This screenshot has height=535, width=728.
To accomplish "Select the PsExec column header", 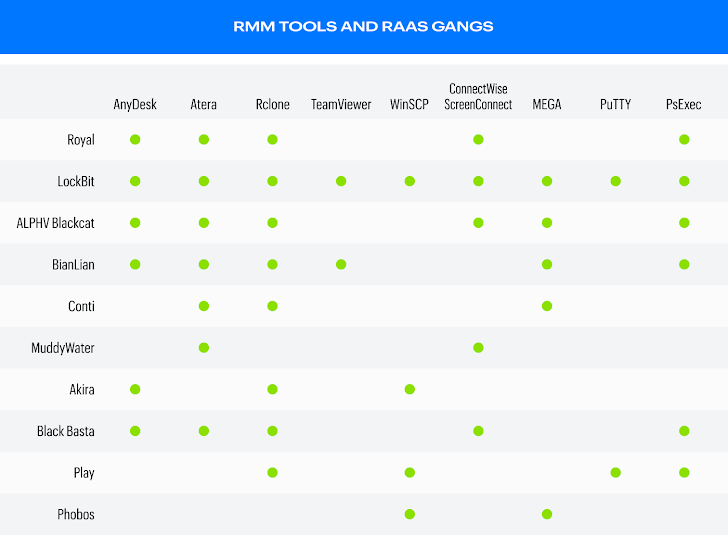I will (683, 104).
